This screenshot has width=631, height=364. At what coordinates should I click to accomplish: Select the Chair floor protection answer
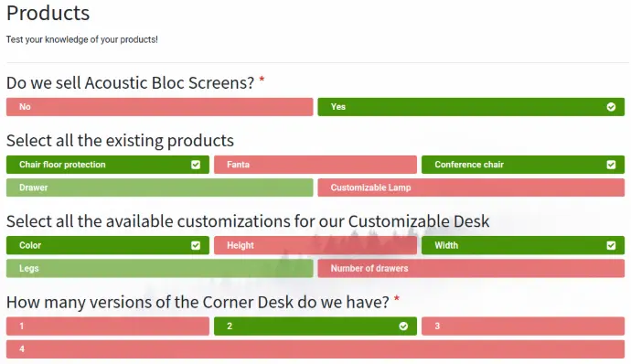pyautogui.click(x=107, y=165)
